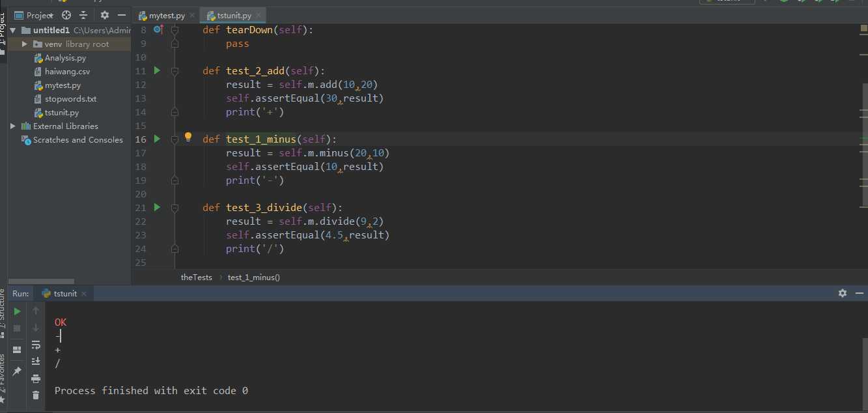868x413 pixels.
Task: Fold test_2_add method at line 11
Action: click(x=175, y=71)
